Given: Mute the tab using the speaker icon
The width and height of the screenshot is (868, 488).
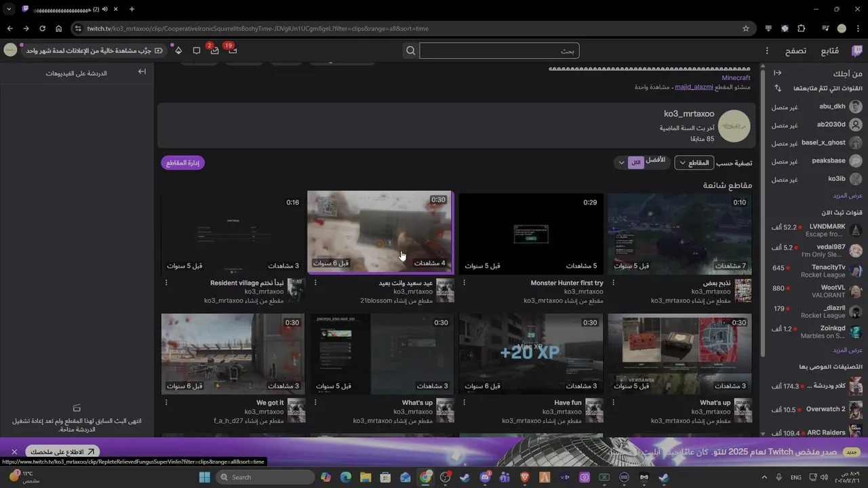Looking at the screenshot, I should tap(105, 9).
